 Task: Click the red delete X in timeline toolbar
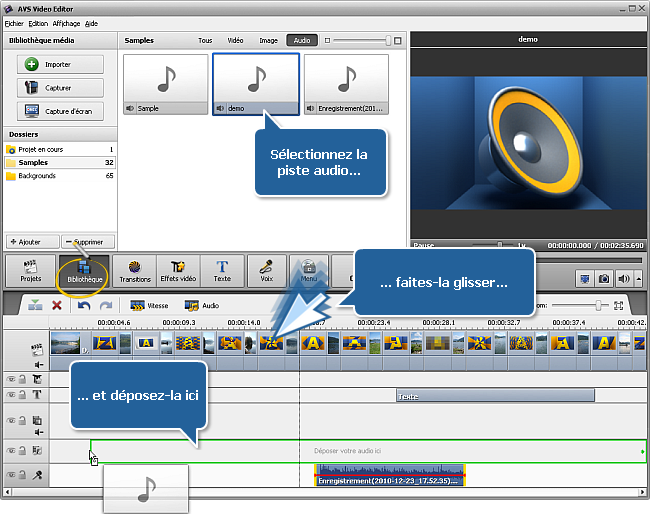click(57, 305)
